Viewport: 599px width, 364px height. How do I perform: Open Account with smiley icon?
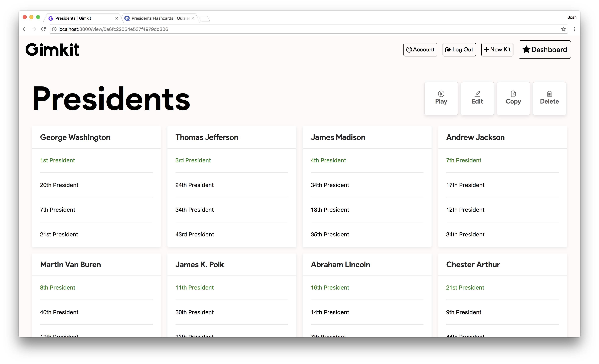coord(420,50)
